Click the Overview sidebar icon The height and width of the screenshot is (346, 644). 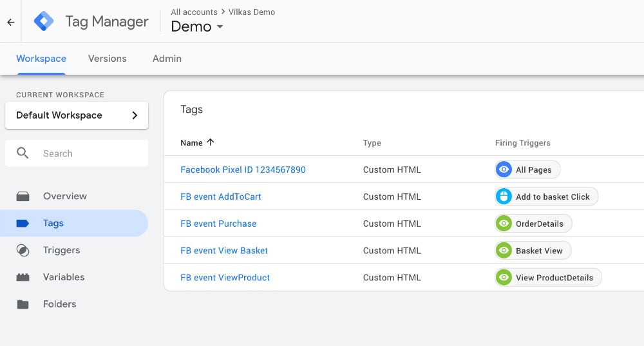[23, 197]
